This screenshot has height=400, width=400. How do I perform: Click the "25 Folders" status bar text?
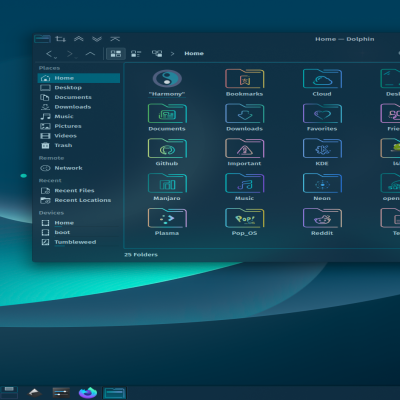[x=141, y=255]
